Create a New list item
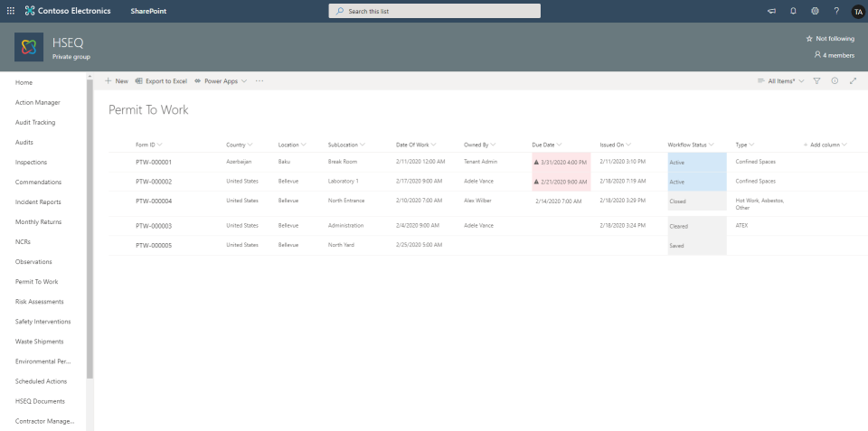This screenshot has width=868, height=431. pyautogui.click(x=117, y=80)
